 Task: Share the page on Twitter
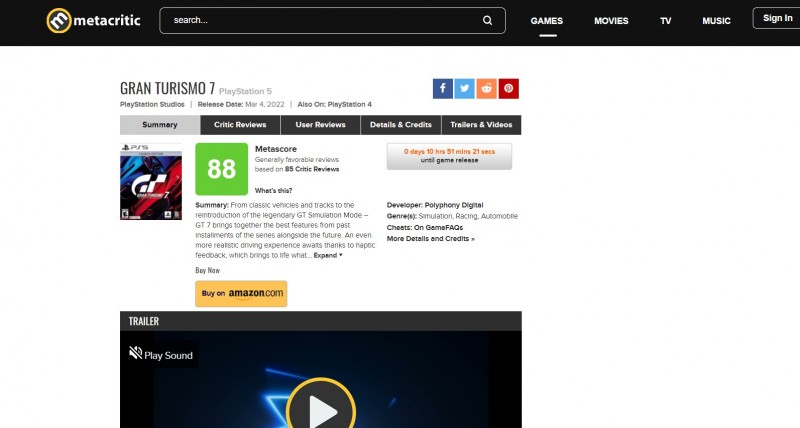[465, 88]
